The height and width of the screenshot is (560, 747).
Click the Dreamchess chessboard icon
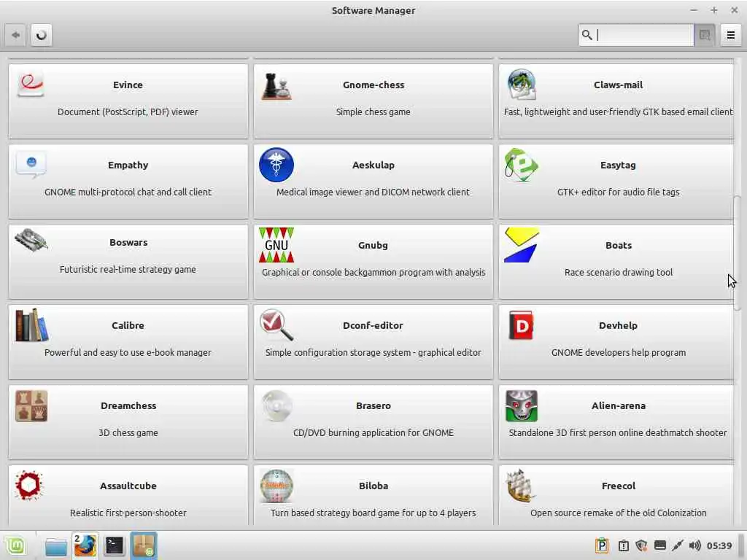pyautogui.click(x=31, y=405)
